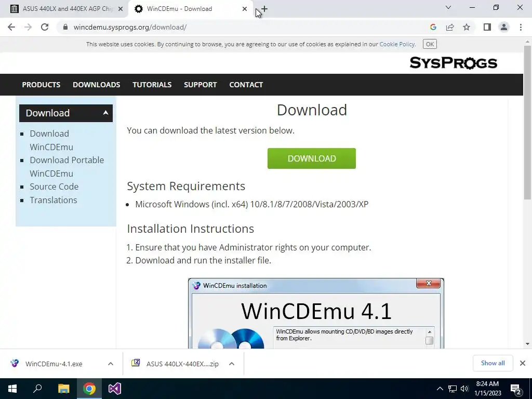Open Source Code sidebar link
The height and width of the screenshot is (399, 532).
[54, 187]
